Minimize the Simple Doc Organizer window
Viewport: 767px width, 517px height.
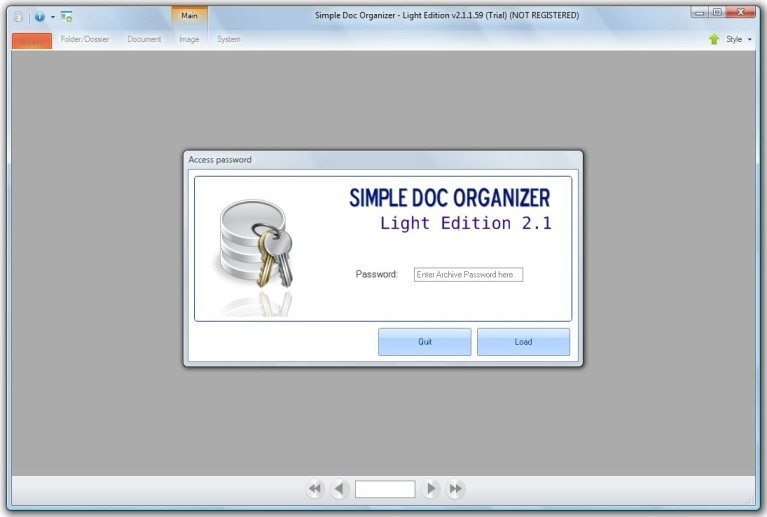coord(699,13)
